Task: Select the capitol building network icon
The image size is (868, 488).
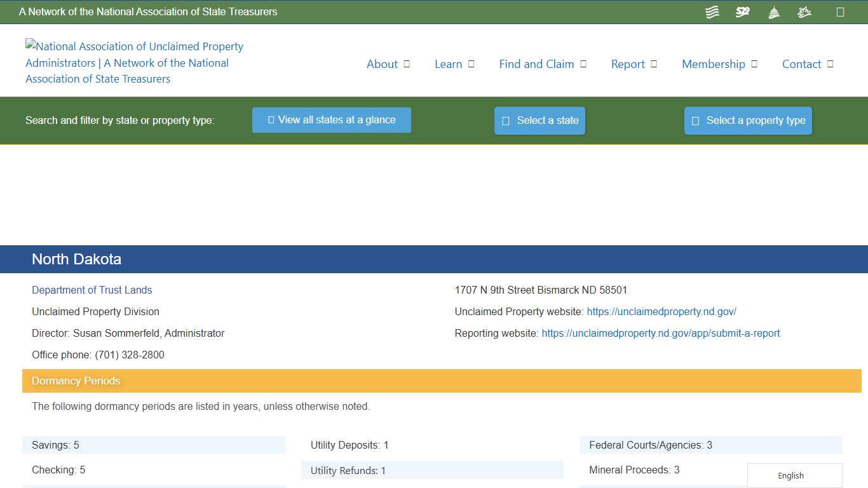Action: click(773, 11)
